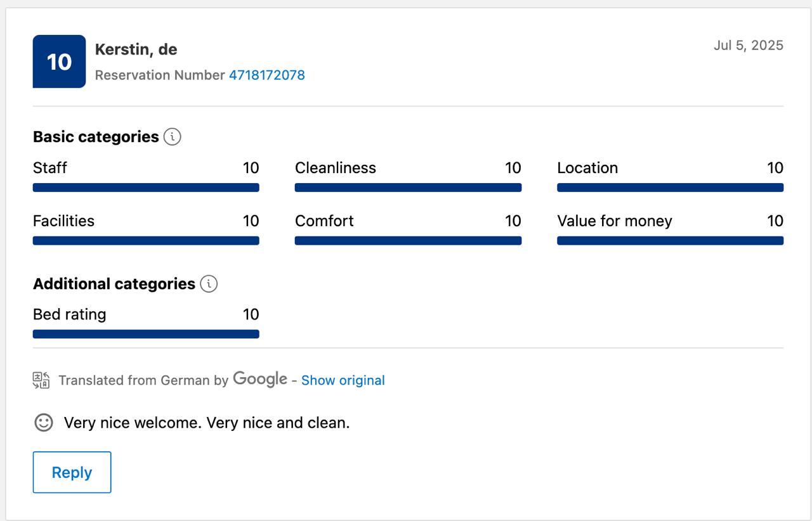
Task: Show the original German review text
Action: (343, 380)
